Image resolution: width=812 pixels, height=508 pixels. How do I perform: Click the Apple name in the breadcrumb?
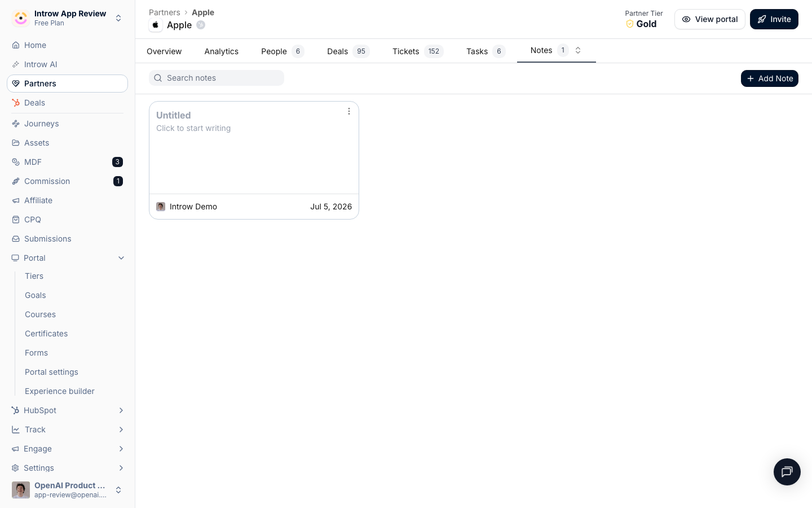point(203,12)
